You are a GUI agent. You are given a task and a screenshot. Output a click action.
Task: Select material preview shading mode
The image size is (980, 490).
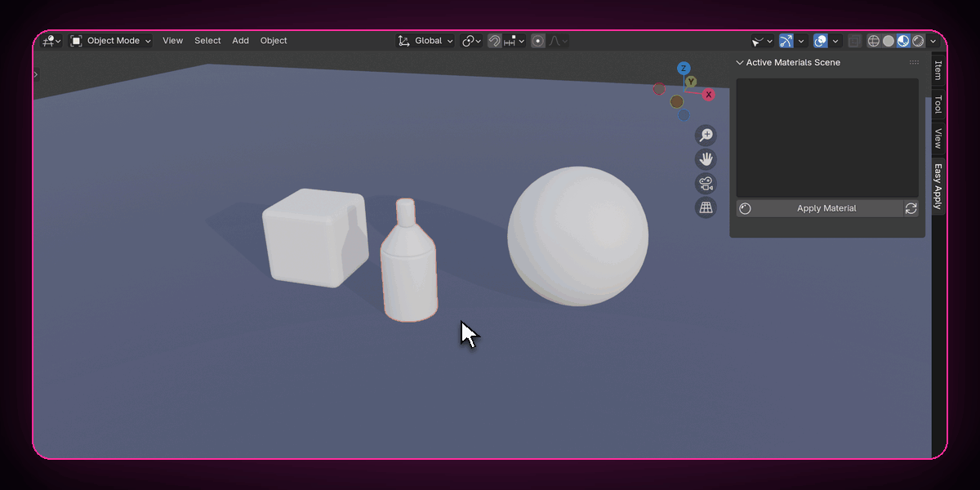pos(903,41)
